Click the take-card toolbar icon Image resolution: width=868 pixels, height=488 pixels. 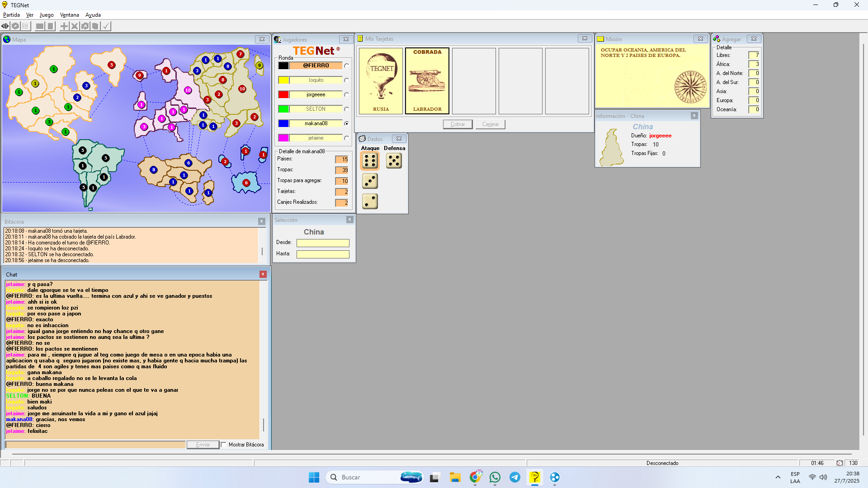pyautogui.click(x=95, y=26)
